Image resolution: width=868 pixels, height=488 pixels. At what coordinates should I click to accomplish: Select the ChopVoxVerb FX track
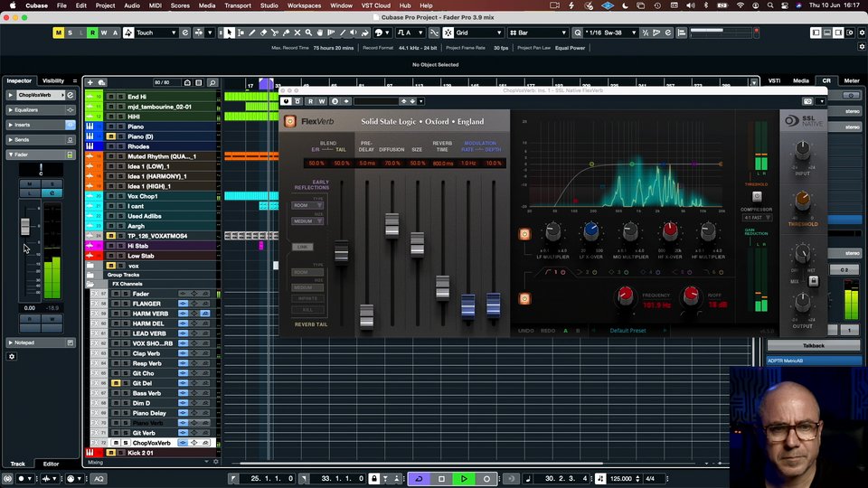pyautogui.click(x=151, y=443)
